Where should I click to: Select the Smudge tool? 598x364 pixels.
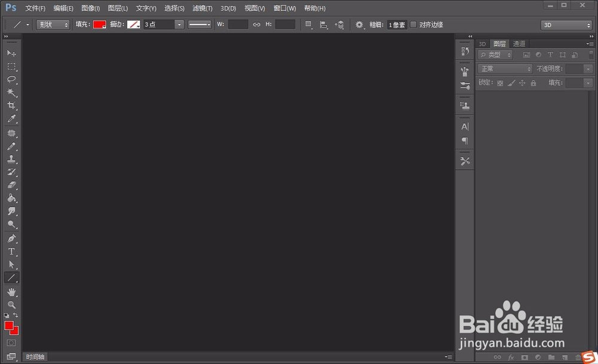tap(11, 211)
